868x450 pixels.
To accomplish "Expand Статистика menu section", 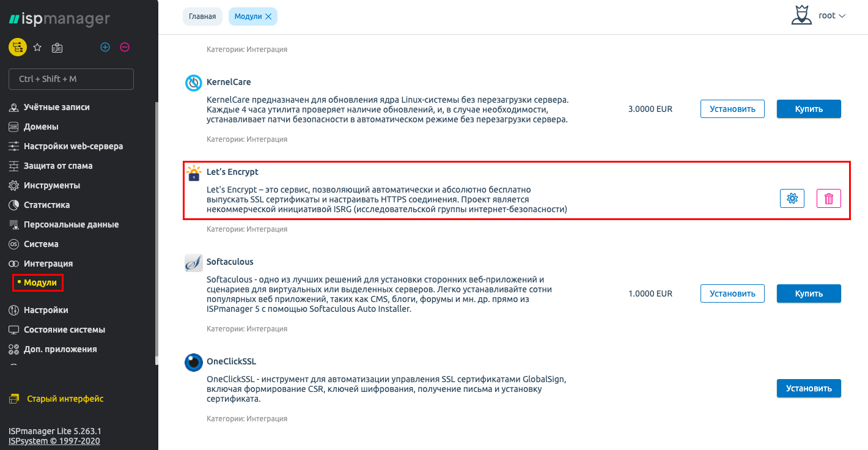I will pos(47,205).
